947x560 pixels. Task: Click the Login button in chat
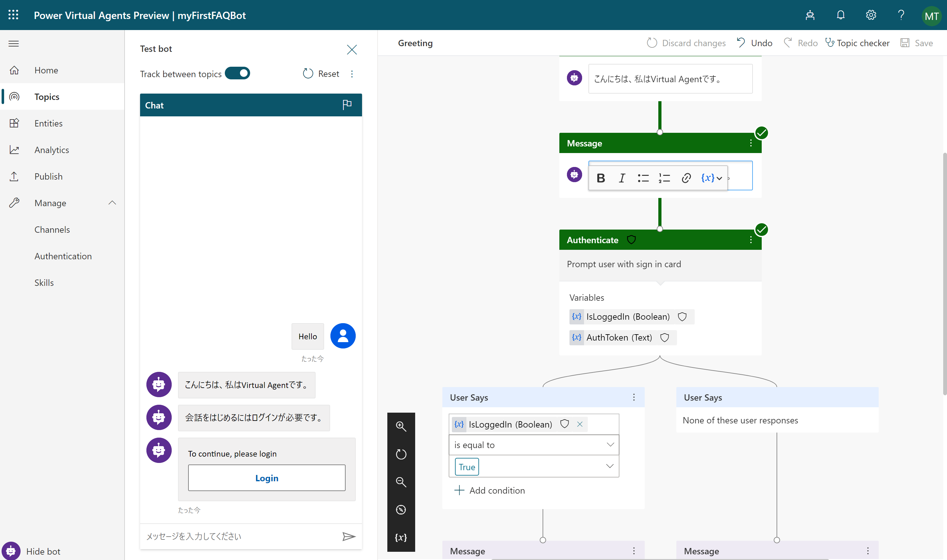pos(267,478)
